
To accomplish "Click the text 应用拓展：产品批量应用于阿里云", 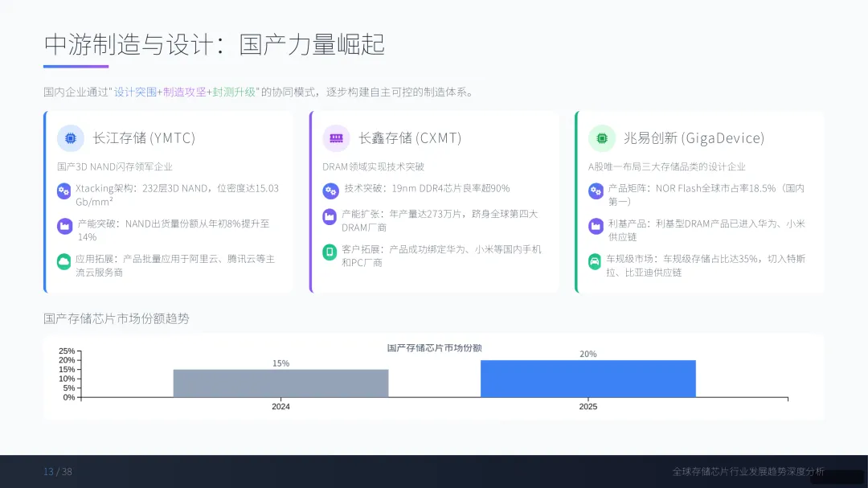I will 148,259.
